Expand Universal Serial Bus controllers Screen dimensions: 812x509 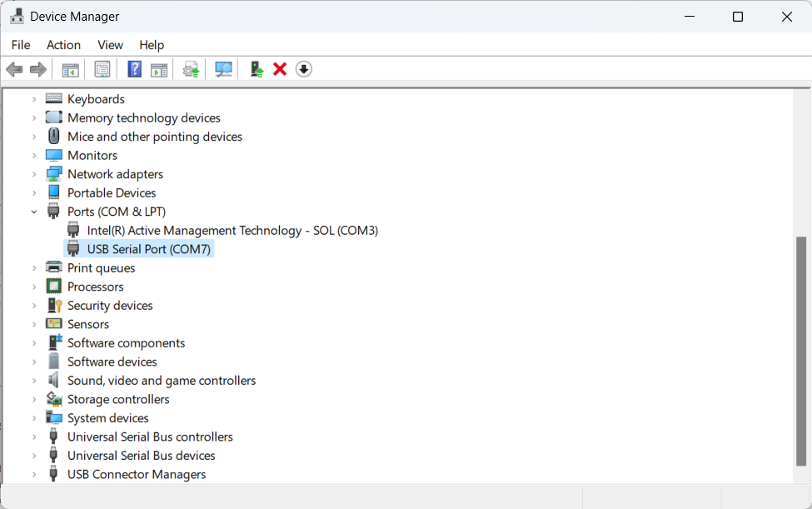(34, 437)
